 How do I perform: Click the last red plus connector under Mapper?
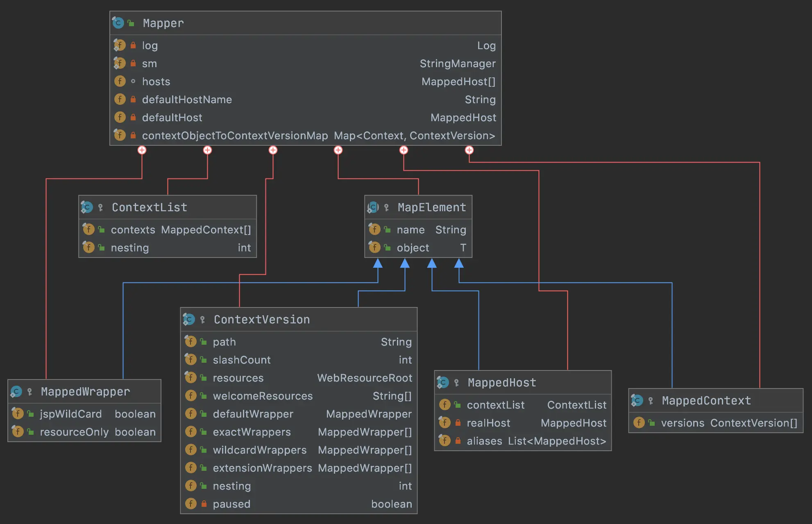[x=469, y=150]
